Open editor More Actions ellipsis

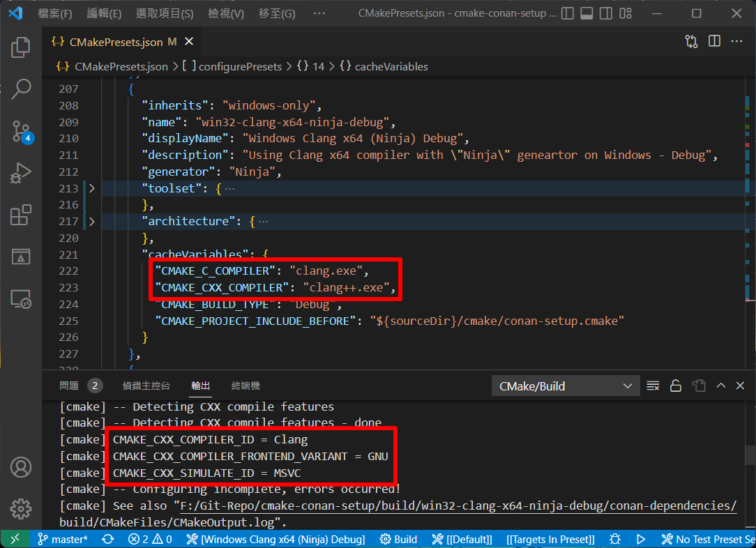tap(736, 41)
